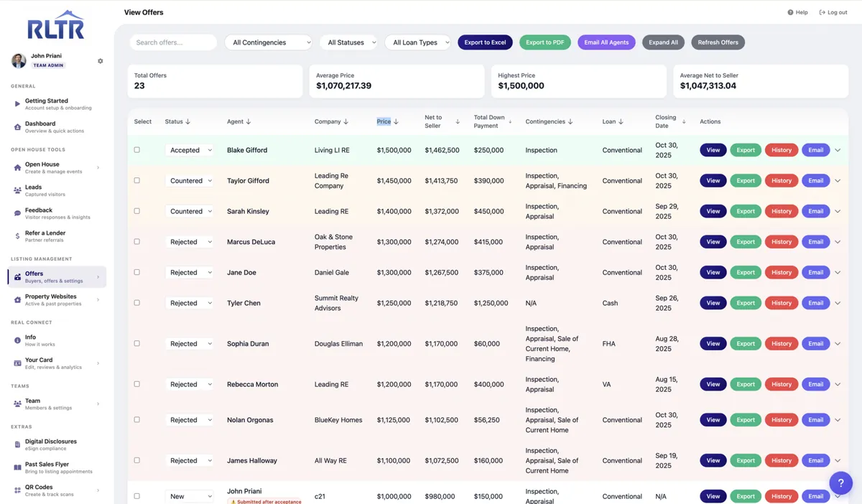
Task: Open the All Contingencies filter dropdown
Action: coord(269,42)
